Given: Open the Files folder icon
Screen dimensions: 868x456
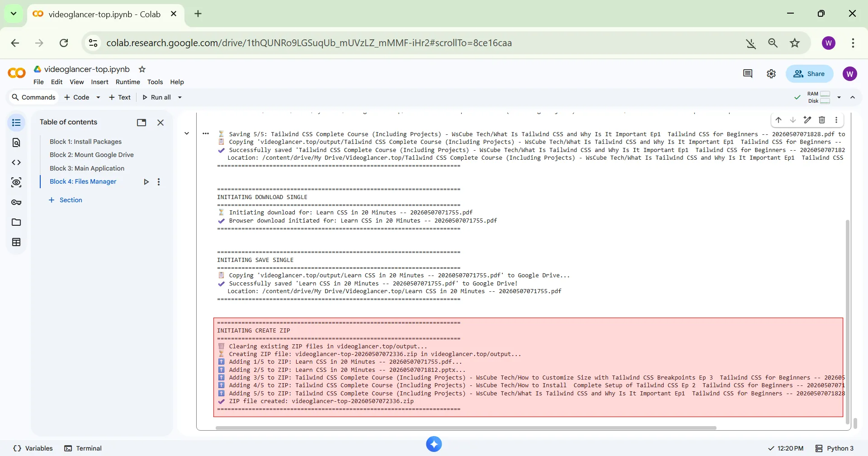Looking at the screenshot, I should [16, 222].
